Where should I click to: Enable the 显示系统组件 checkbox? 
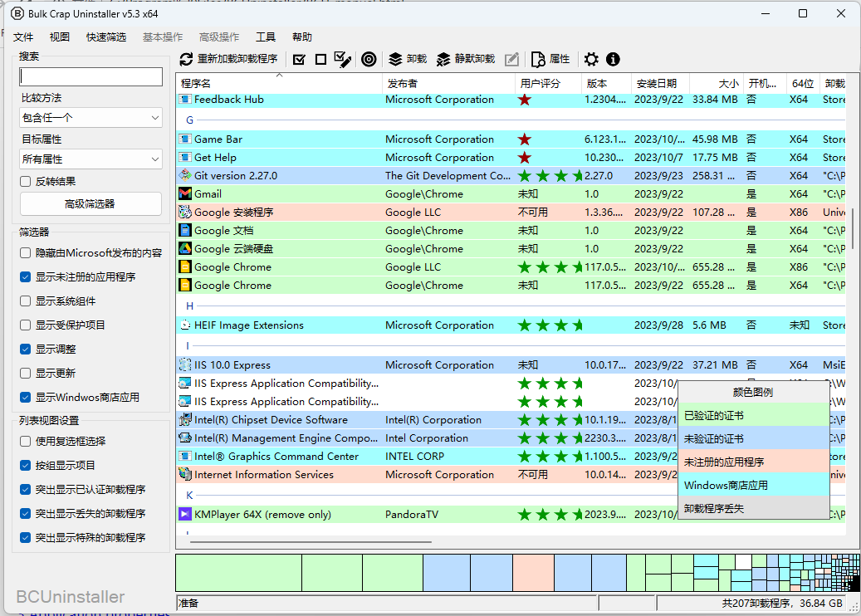[25, 301]
